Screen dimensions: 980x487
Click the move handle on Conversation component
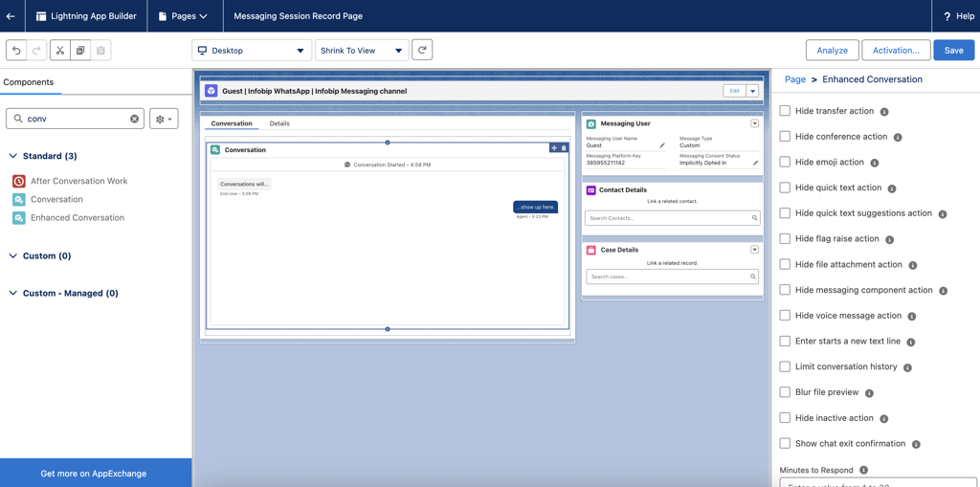554,147
